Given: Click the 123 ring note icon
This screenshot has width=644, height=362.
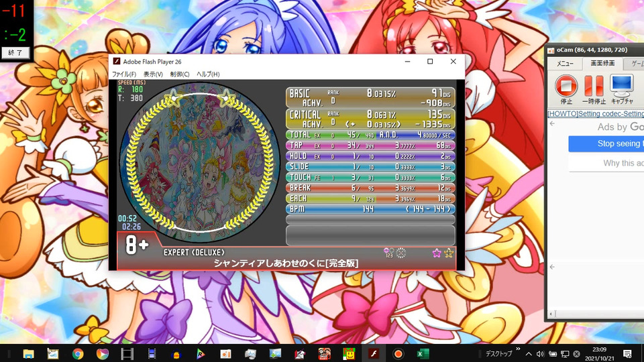Looking at the screenshot, I should point(388,253).
